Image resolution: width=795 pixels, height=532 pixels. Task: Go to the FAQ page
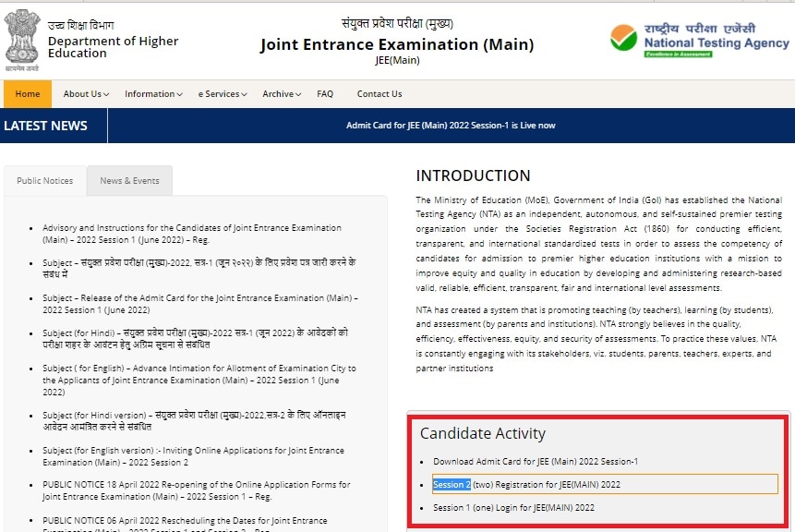pos(325,94)
